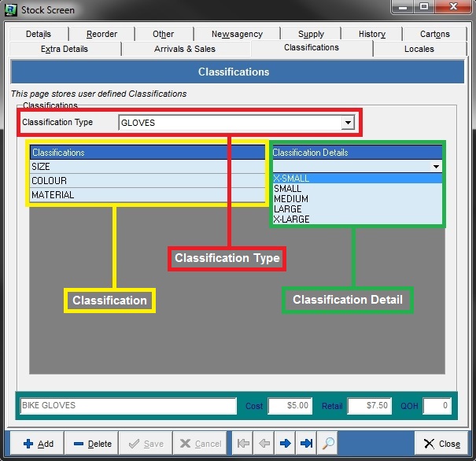Viewport: 476px width, 461px height.
Task: Switch to the Reorder tab
Action: 101,34
